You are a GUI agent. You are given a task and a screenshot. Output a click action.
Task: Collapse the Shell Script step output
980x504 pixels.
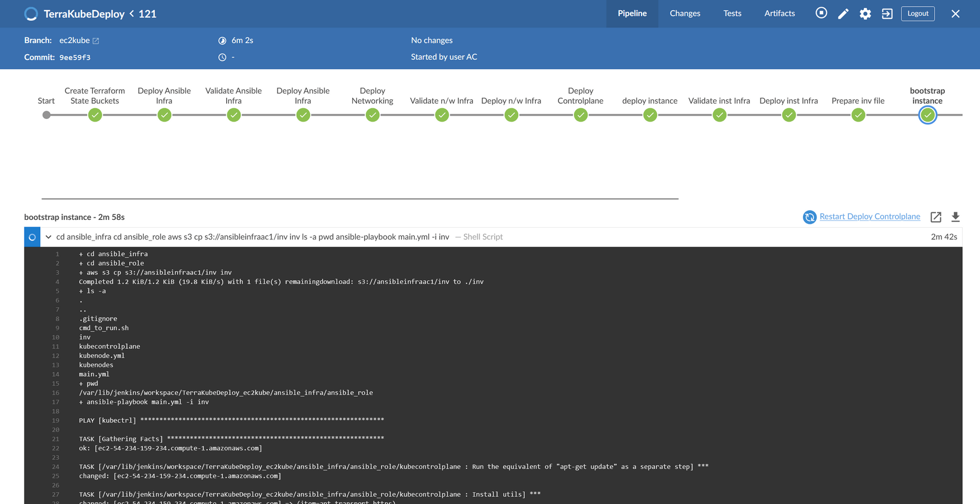(x=48, y=237)
